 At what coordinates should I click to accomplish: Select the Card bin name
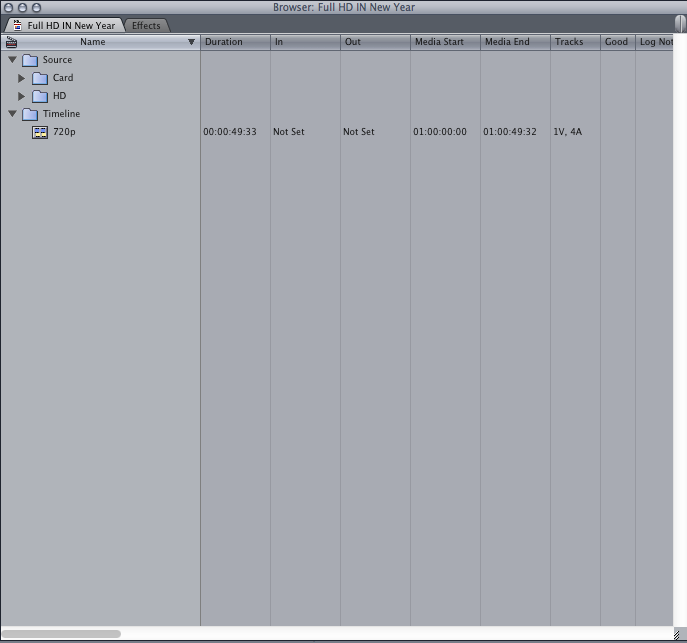[x=63, y=78]
